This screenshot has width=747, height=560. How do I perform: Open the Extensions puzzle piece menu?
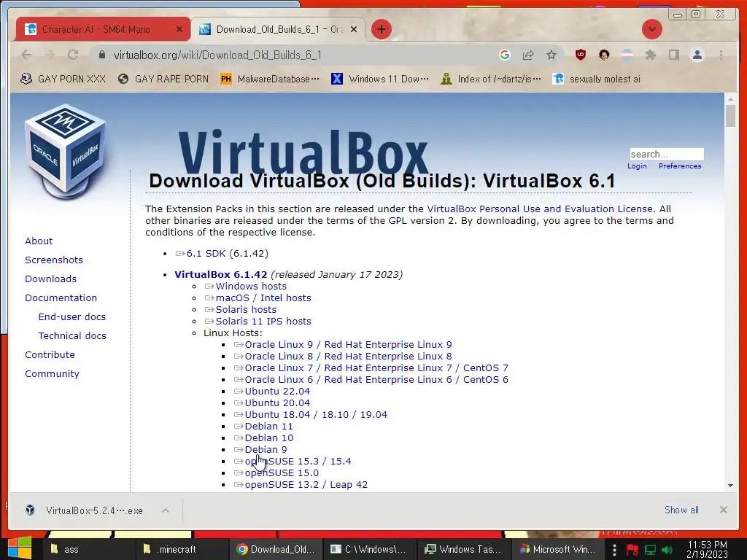pyautogui.click(x=650, y=55)
